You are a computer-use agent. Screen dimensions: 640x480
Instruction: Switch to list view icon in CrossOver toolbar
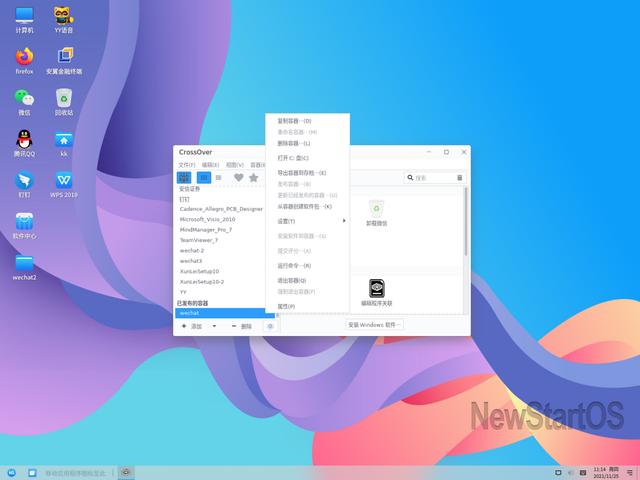218,178
